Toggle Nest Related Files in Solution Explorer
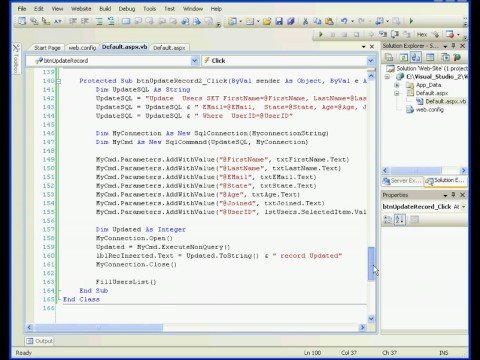This screenshot has height=360, width=480. tap(416, 58)
